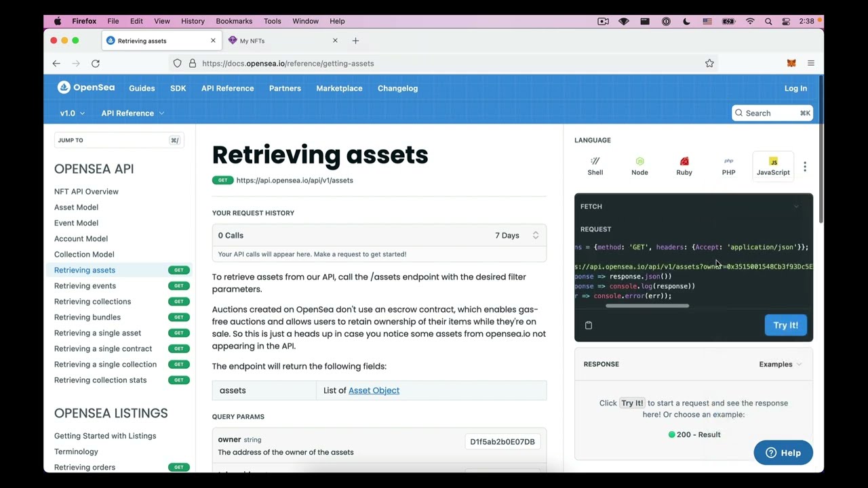Image resolution: width=868 pixels, height=488 pixels.
Task: Click the battery status icon
Action: tap(728, 21)
